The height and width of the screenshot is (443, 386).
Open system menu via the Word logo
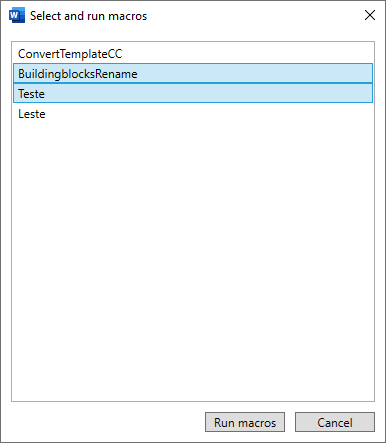(x=17, y=16)
